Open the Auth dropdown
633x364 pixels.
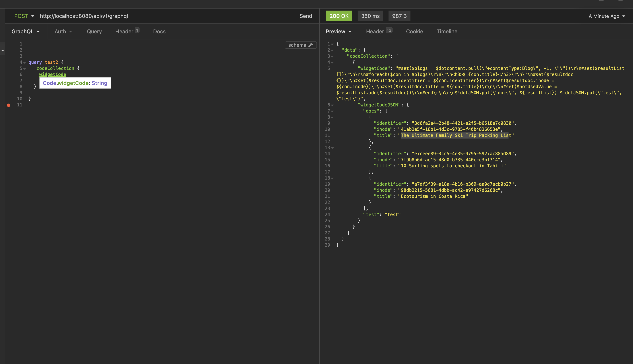coord(63,31)
